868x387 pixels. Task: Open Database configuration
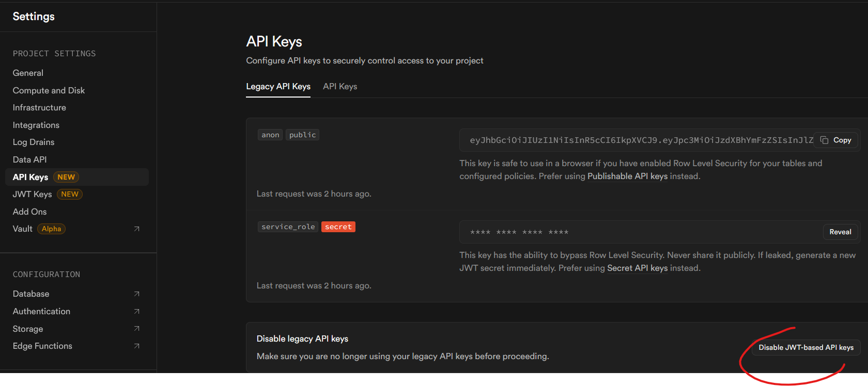point(31,294)
